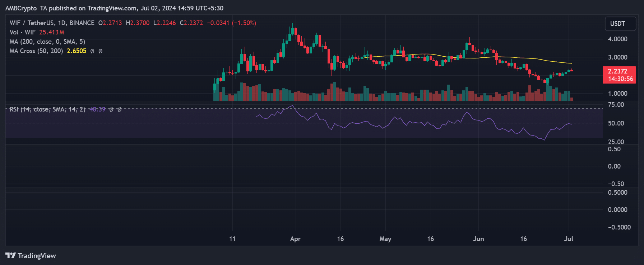Click the 25.00 RSI axis label
Screen dimensions: 644x265
pyautogui.click(x=616, y=142)
